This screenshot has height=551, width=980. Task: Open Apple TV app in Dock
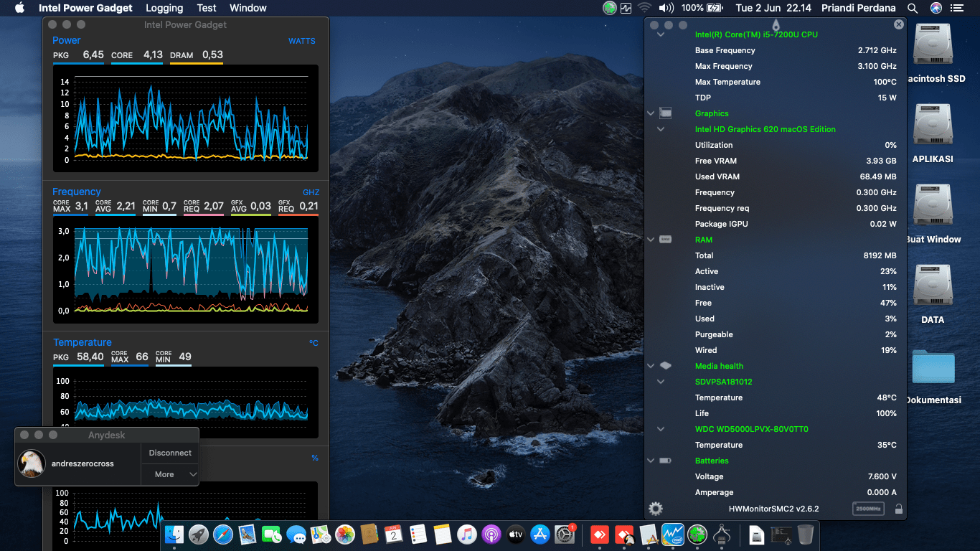click(516, 534)
